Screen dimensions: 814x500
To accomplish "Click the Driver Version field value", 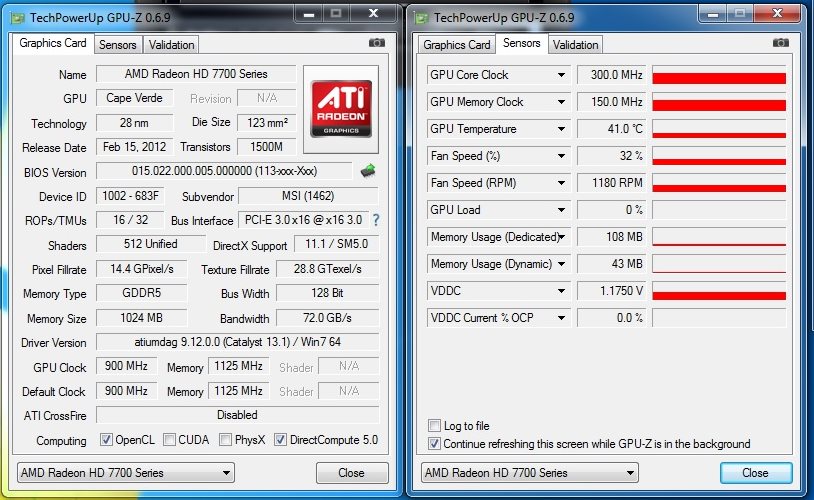I will [237, 342].
